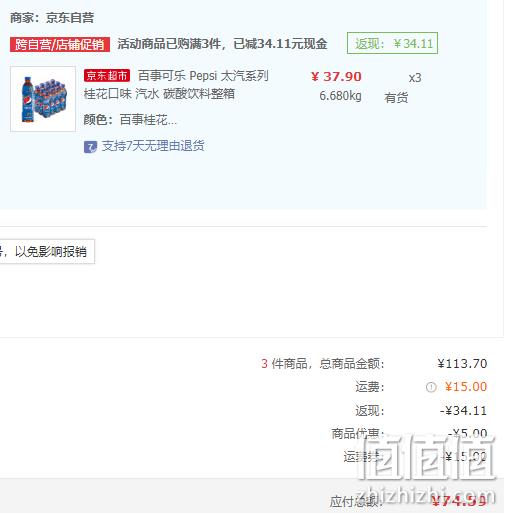Click the x3 quantity indicator
Image resolution: width=505 pixels, height=513 pixels.
(415, 78)
